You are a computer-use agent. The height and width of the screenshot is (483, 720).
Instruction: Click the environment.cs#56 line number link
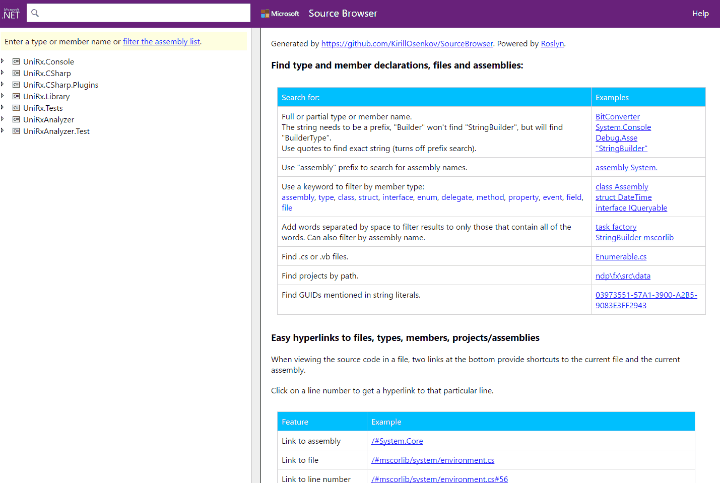point(439,479)
